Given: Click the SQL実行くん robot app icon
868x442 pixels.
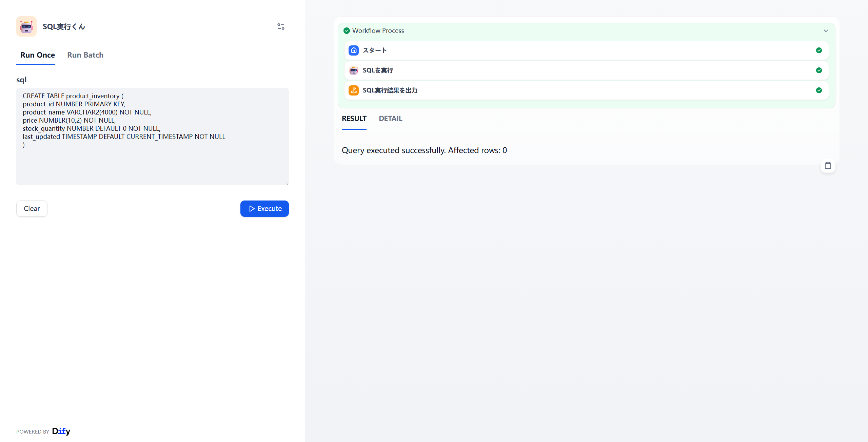Looking at the screenshot, I should pyautogui.click(x=26, y=26).
